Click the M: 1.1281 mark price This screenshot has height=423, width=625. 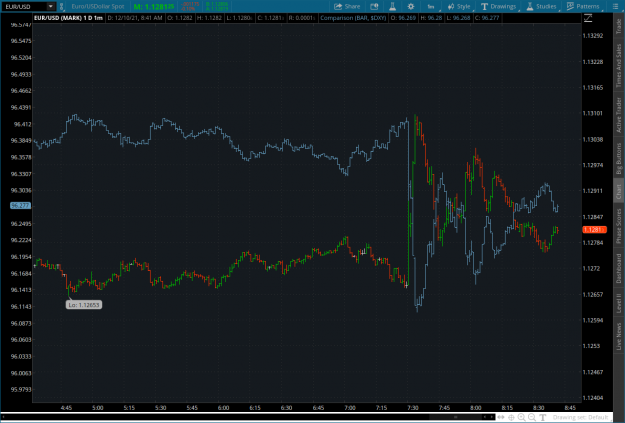click(154, 6)
